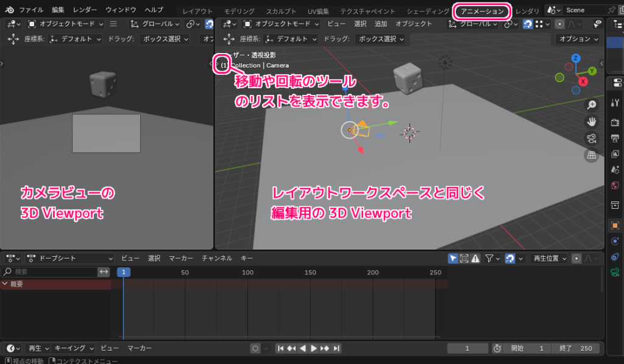624x364 pixels.
Task: Click the search magnifier icon in the Dope Sheet
Action: pyautogui.click(x=8, y=272)
